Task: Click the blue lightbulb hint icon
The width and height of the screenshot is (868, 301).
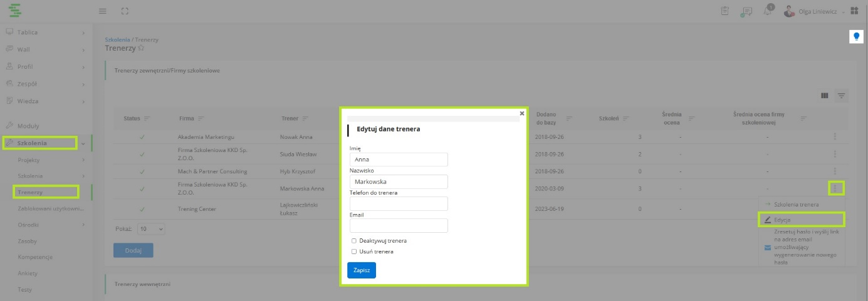Action: [856, 37]
